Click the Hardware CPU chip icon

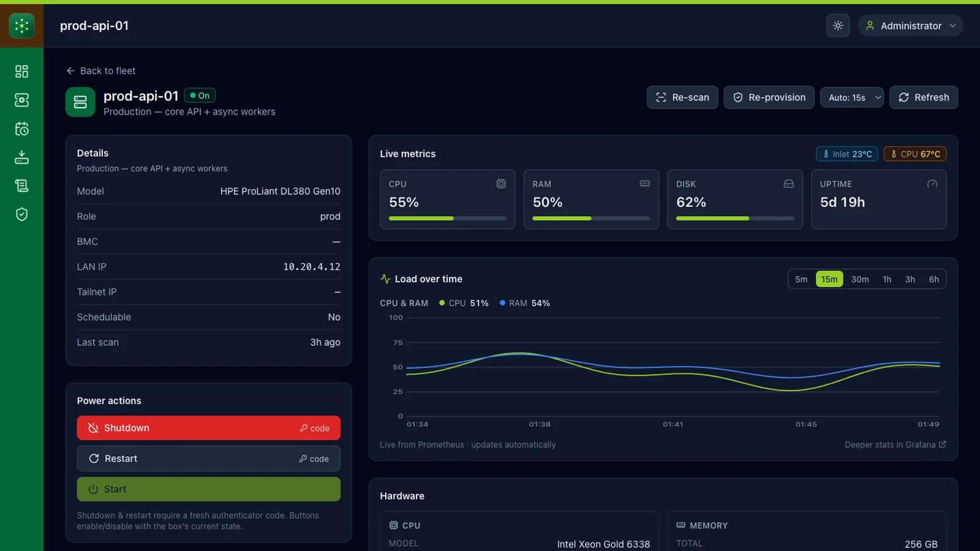(x=393, y=525)
